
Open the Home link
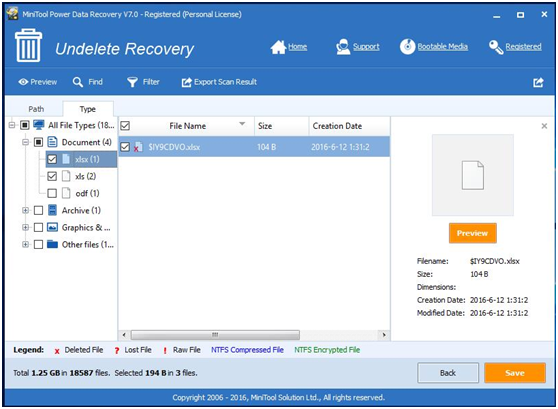click(x=298, y=47)
